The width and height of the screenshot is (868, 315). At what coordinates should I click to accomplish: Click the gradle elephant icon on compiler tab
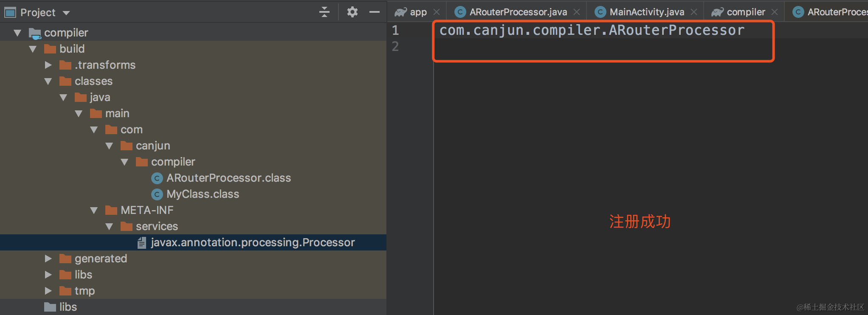[717, 12]
